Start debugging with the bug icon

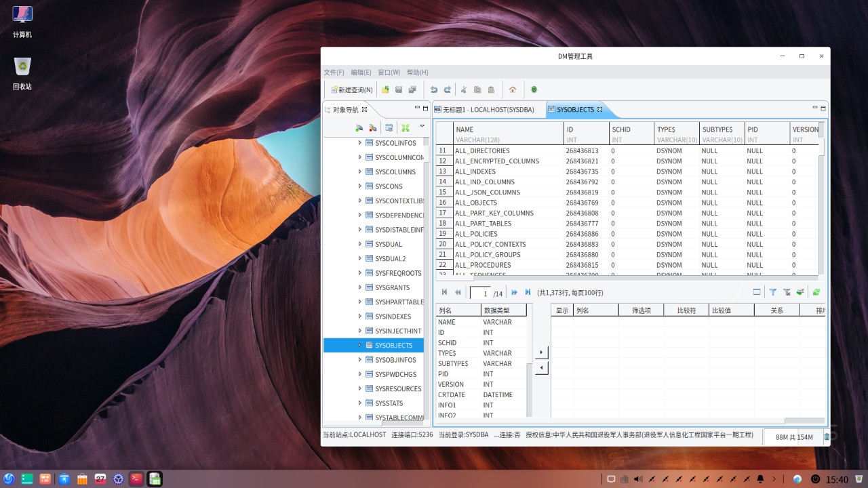tap(534, 89)
